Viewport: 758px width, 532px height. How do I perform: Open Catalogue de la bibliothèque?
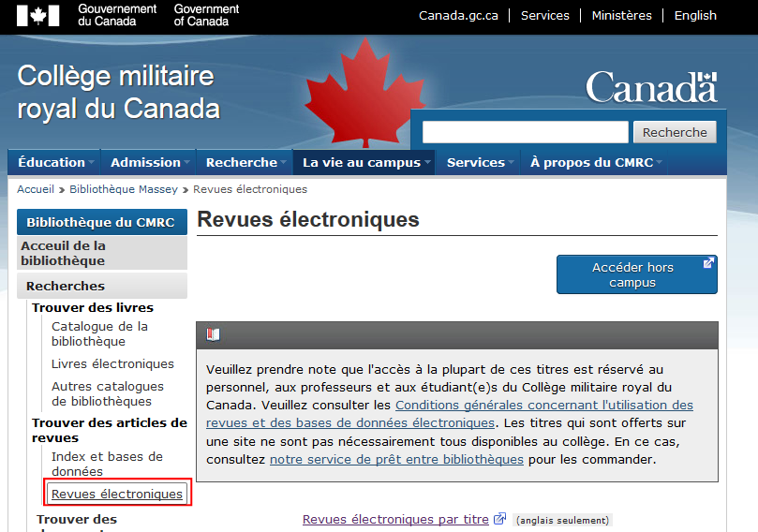[99, 333]
